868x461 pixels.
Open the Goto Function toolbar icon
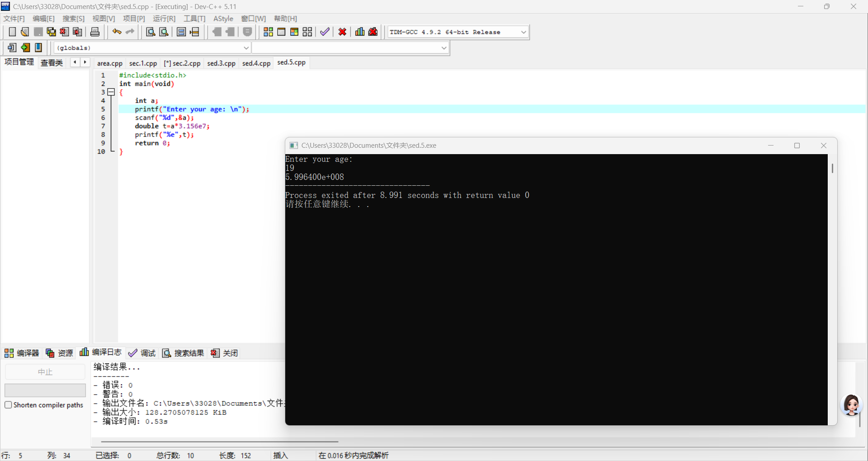(x=181, y=32)
